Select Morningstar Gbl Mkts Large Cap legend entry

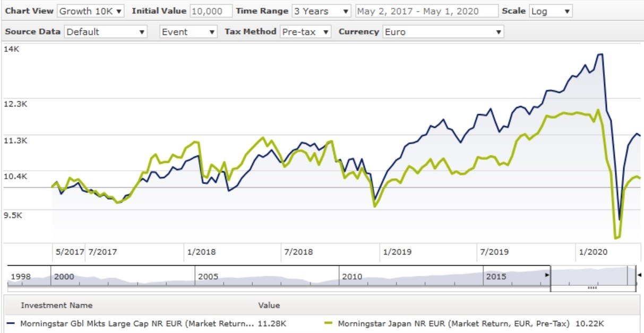click(137, 323)
